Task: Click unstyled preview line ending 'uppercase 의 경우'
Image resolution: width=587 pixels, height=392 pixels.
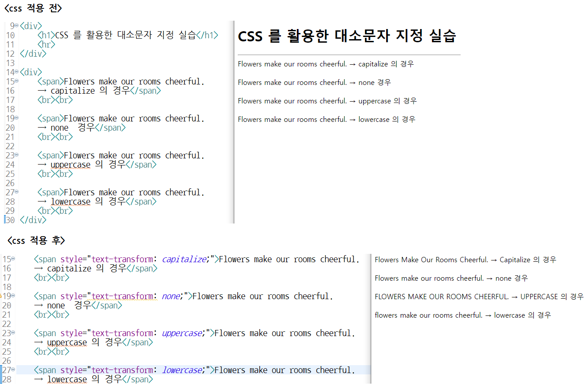Action: (x=327, y=101)
